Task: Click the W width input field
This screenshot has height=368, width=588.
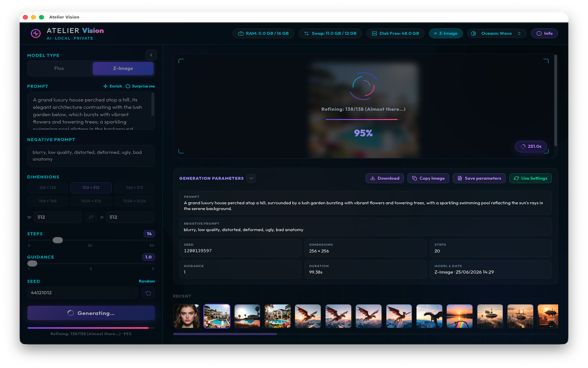Action: pos(57,217)
